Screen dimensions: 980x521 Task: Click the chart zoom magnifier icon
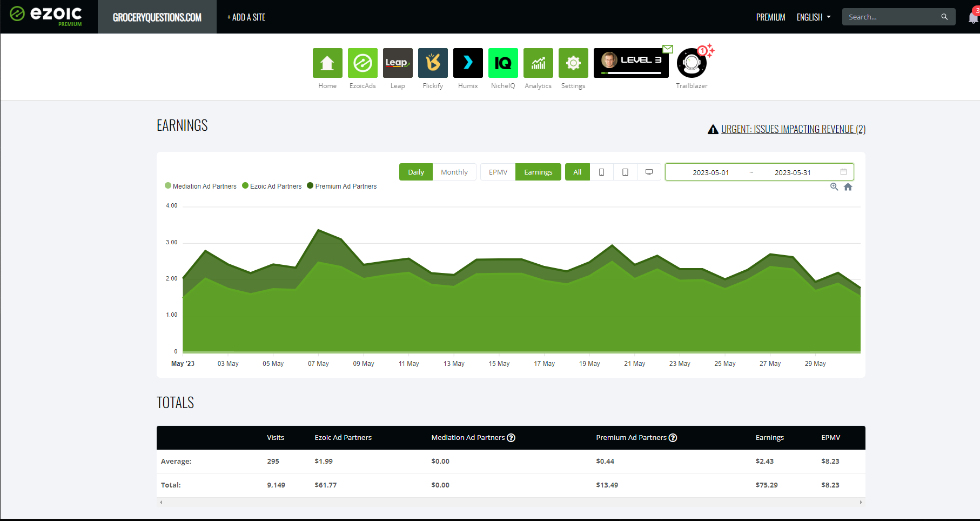click(834, 186)
